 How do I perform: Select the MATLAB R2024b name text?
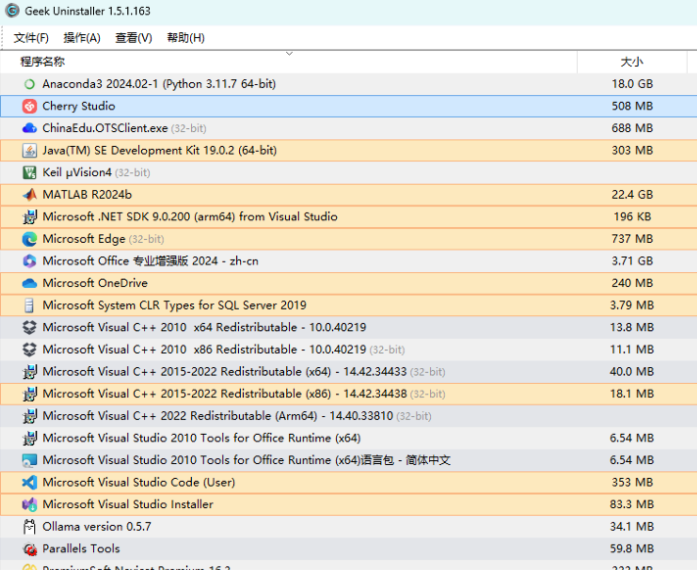click(x=87, y=195)
